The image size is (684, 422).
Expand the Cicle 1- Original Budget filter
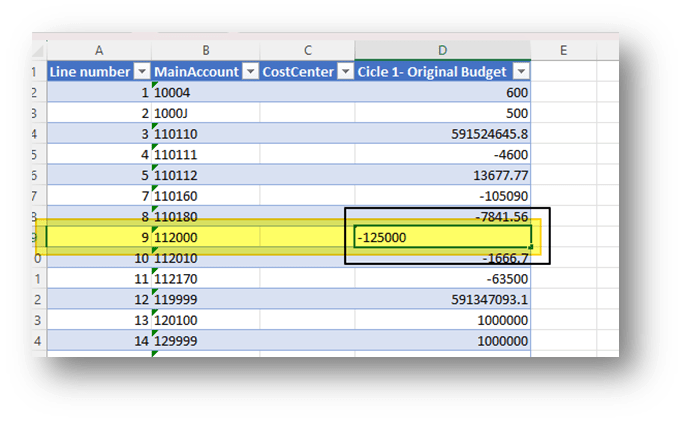click(x=520, y=72)
